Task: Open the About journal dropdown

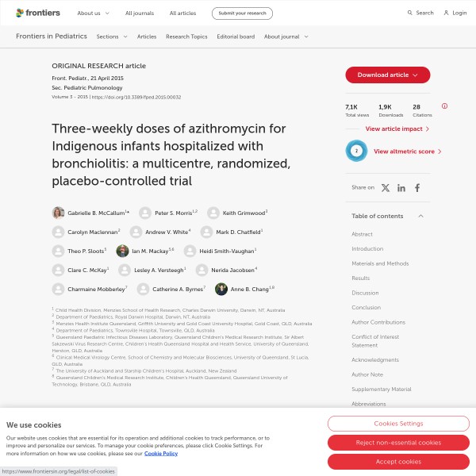Action: [286, 36]
